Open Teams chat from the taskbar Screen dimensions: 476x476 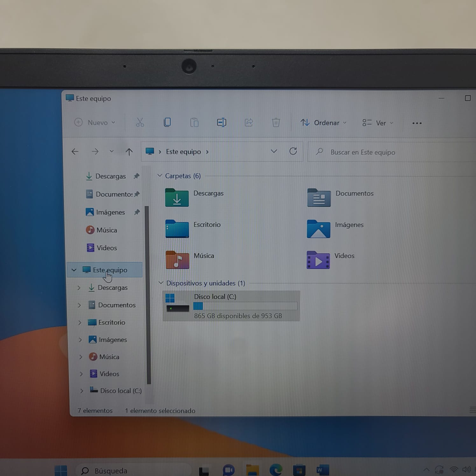[x=228, y=470]
